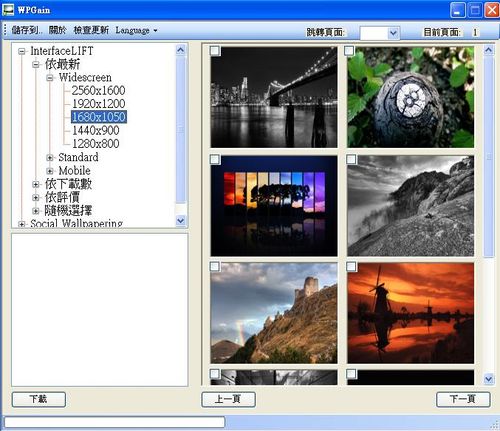Viewport: 500px width, 431px height.
Task: Open the Language dropdown menu
Action: [136, 30]
